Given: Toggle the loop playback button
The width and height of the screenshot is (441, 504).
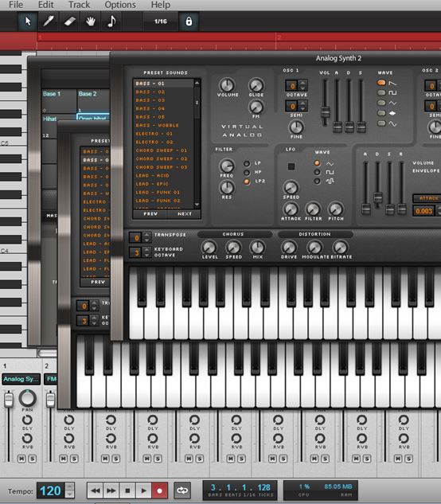Looking at the screenshot, I should point(182,490).
